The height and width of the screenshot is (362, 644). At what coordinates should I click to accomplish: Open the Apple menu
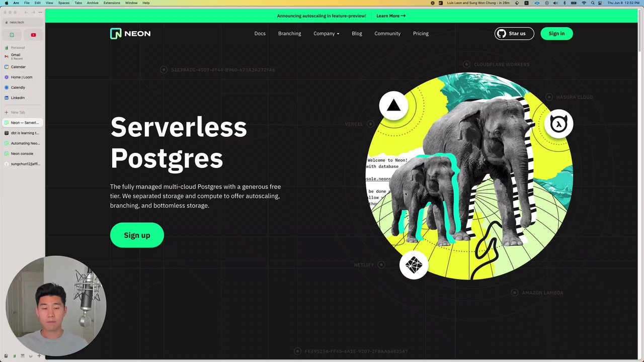[x=6, y=3]
